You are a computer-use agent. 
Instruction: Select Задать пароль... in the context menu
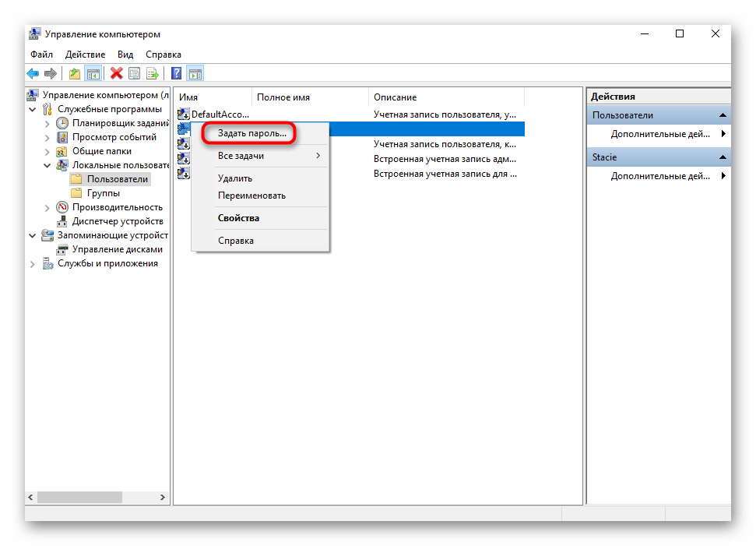[x=251, y=133]
